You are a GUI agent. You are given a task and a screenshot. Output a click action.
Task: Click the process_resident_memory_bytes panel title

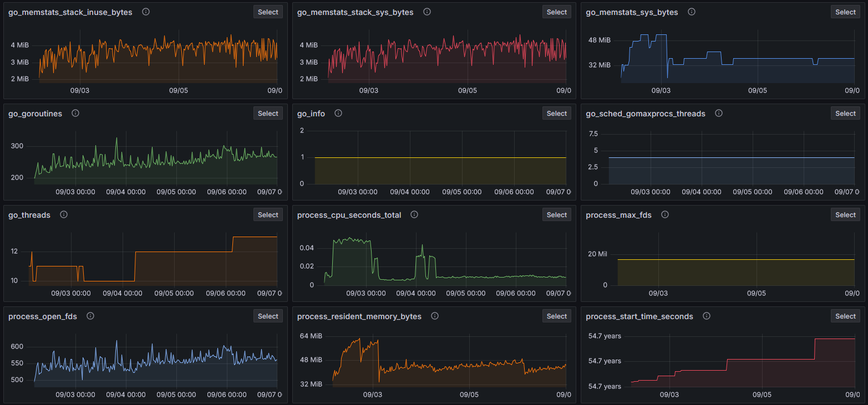click(359, 316)
